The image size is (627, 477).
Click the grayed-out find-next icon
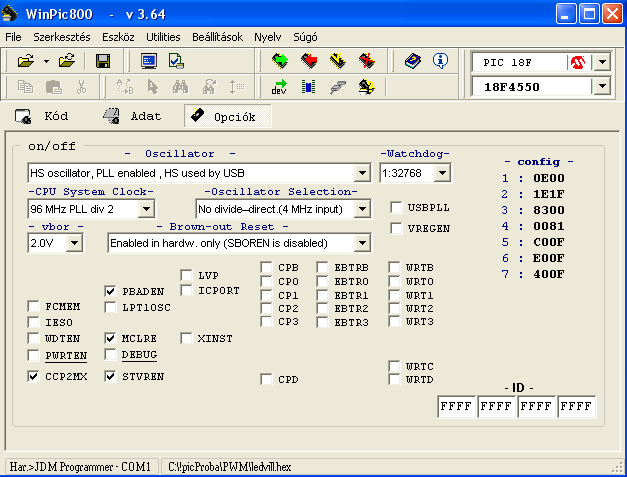point(209,86)
